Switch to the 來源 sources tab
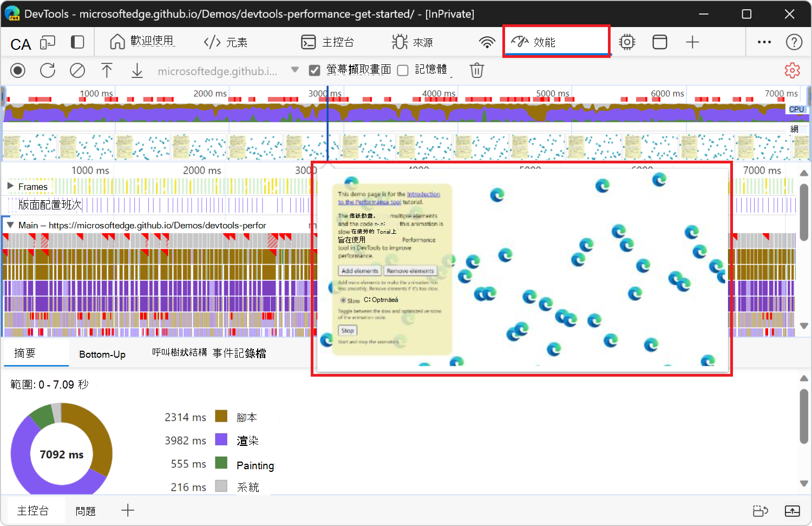Viewport: 812px width, 526px height. (x=412, y=42)
